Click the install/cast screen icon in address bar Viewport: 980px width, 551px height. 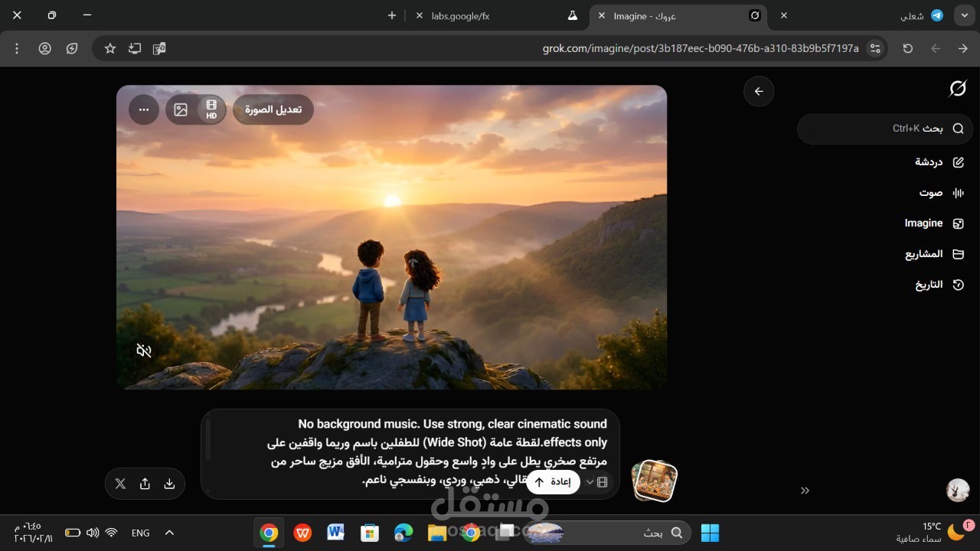[135, 48]
